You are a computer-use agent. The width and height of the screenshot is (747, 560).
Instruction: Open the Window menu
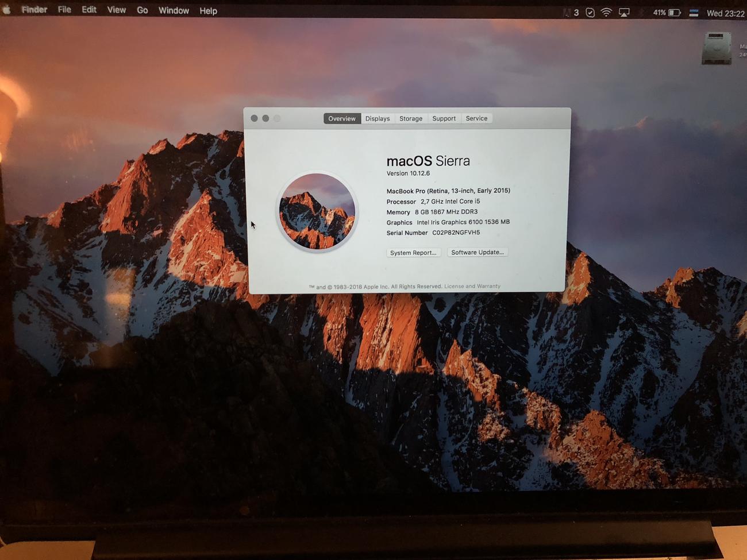coord(174,10)
